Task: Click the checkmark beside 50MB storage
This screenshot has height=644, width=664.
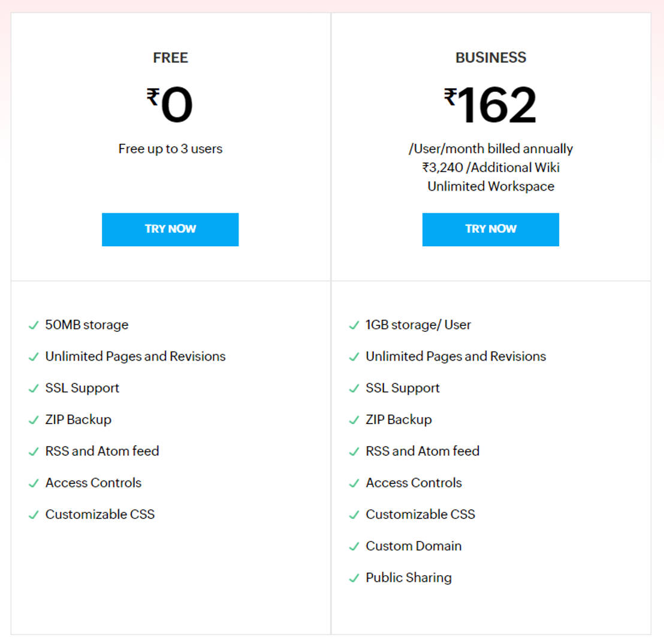Action: (34, 325)
